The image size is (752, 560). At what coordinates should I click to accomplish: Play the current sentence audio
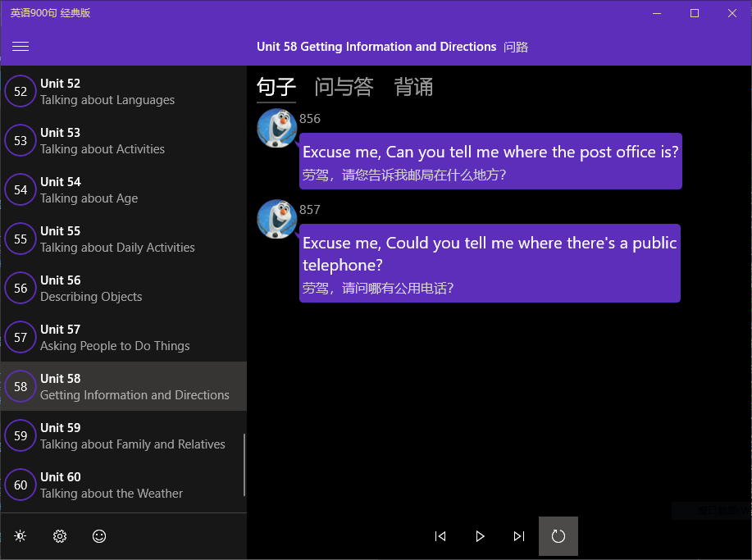480,536
